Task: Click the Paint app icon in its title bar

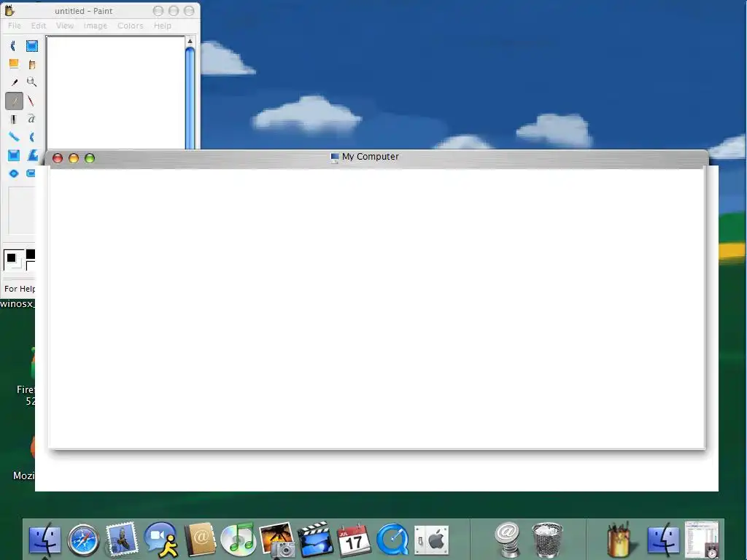Action: point(9,10)
